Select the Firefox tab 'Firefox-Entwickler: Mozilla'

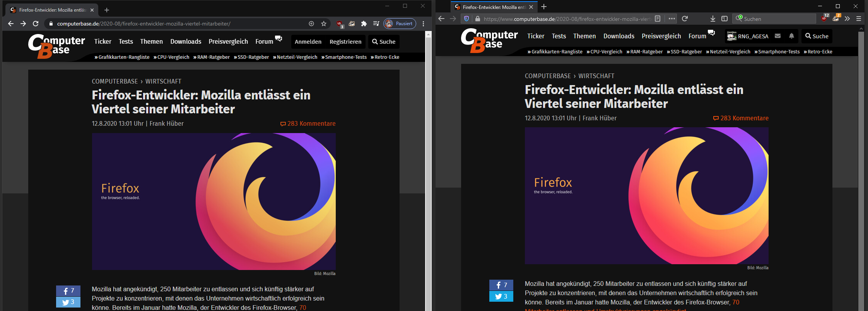[494, 7]
